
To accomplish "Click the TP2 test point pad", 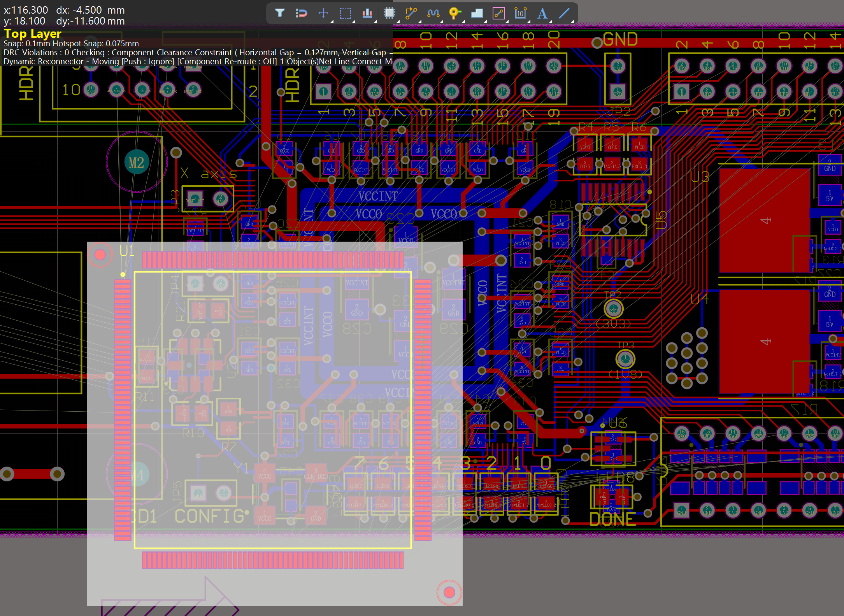I will tap(613, 309).
